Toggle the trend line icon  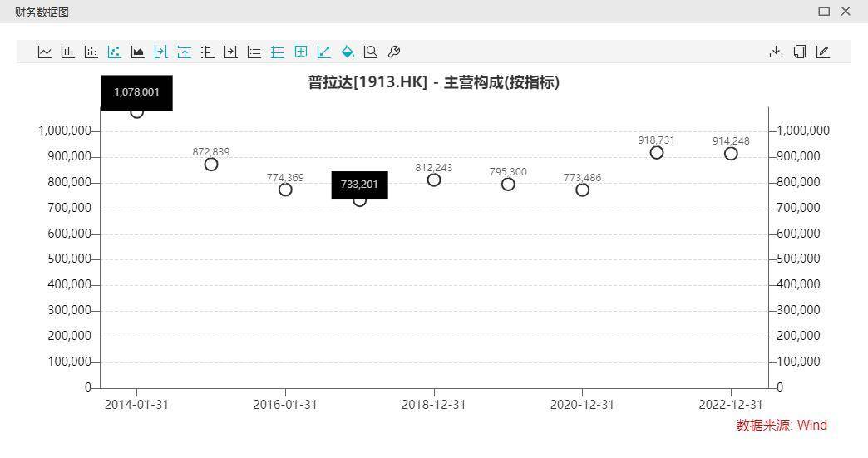324,52
